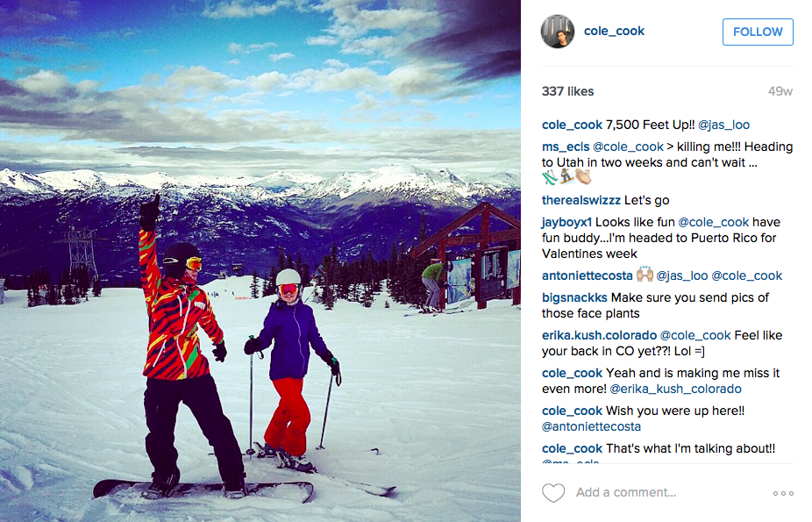Visit therealswizzz commenter profile

click(x=581, y=200)
